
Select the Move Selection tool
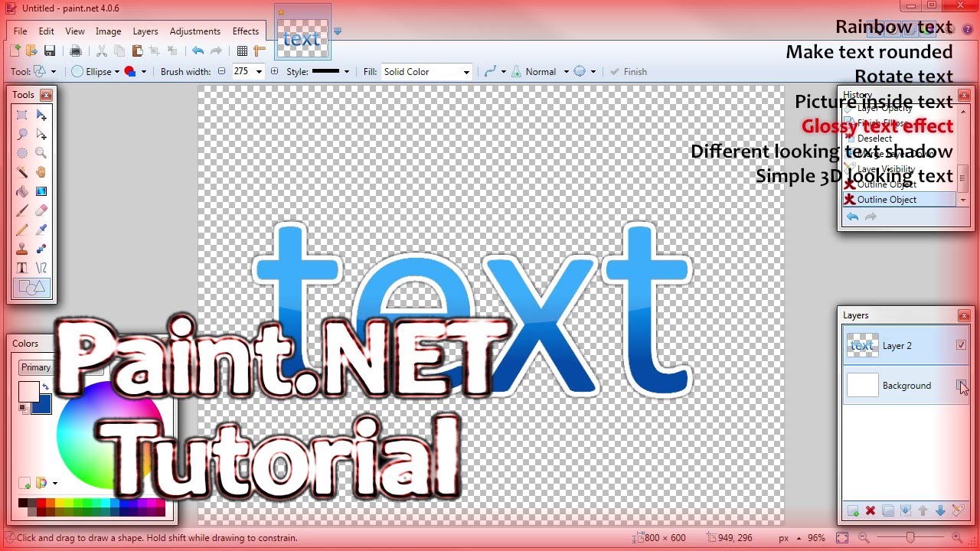(x=41, y=135)
